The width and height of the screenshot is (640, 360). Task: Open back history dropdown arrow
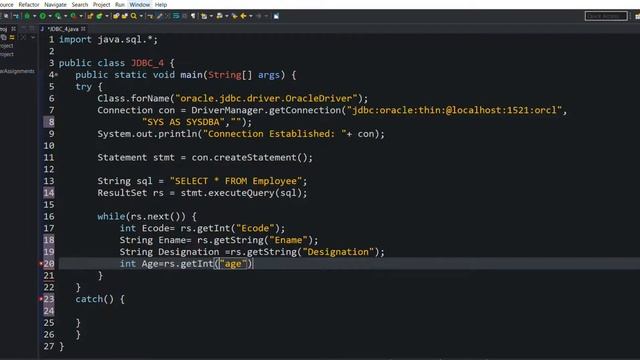[x=251, y=16]
